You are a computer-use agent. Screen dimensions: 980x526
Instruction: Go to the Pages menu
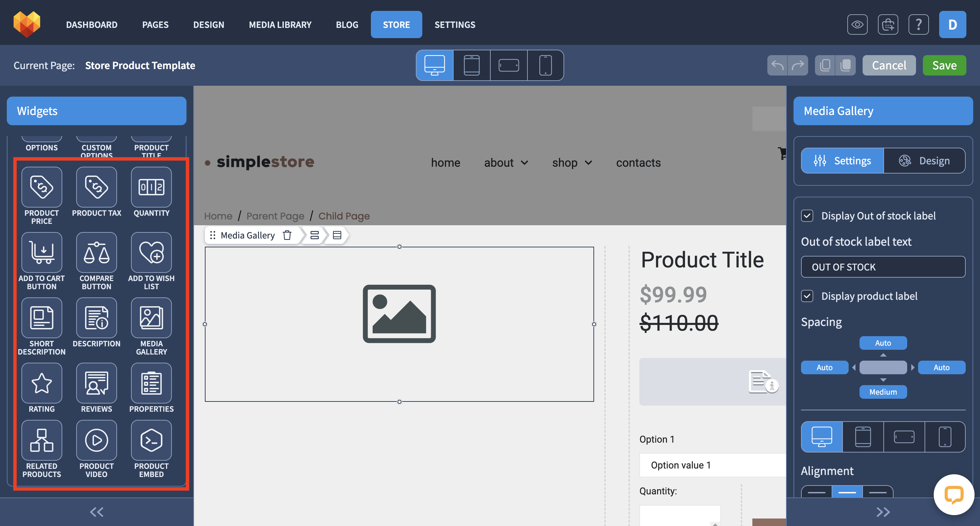[x=155, y=25]
